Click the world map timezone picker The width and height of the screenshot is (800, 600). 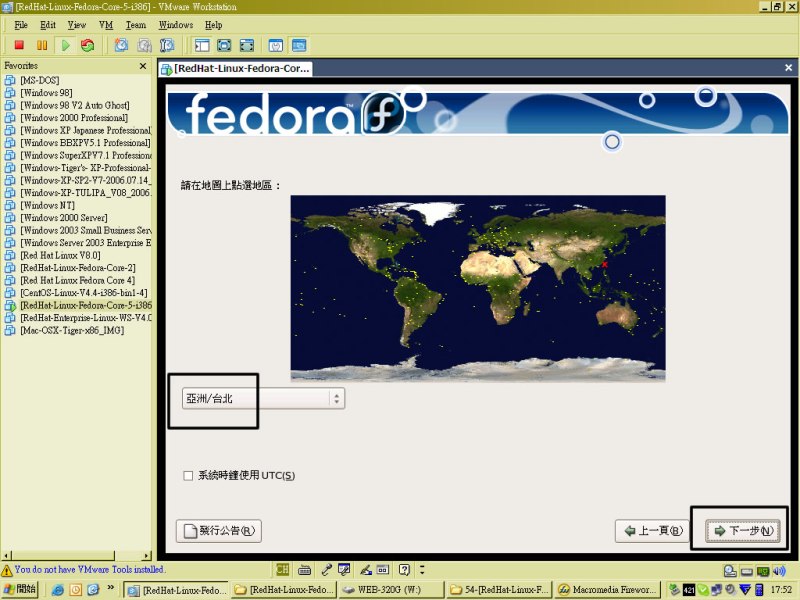coord(478,288)
